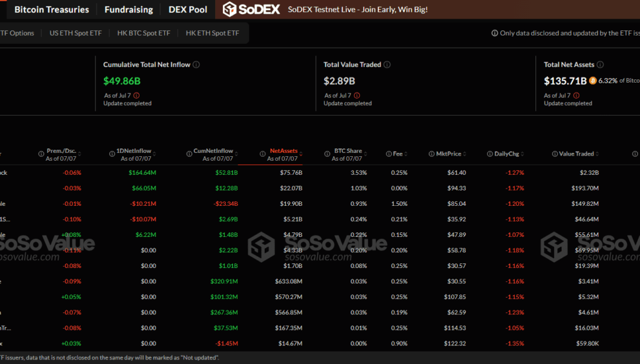Sort by BTC Share column arrow

366,154
